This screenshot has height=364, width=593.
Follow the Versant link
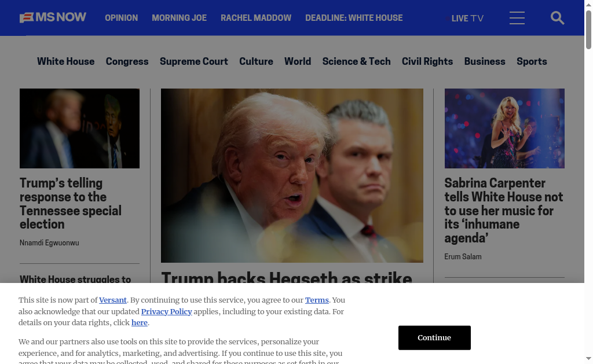pos(113,300)
